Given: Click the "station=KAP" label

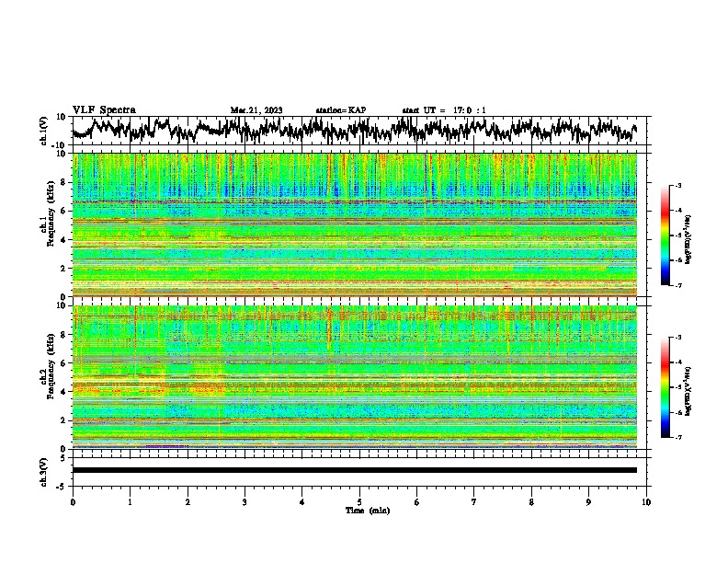Looking at the screenshot, I should (341, 110).
